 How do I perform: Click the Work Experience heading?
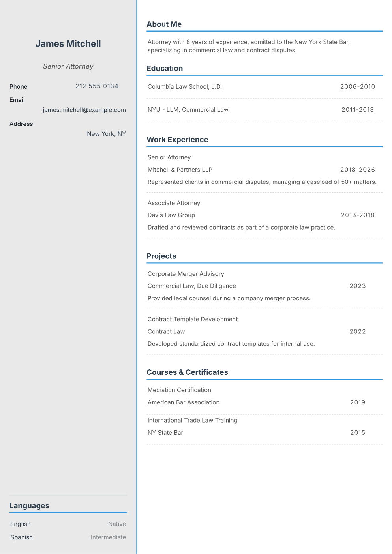click(x=177, y=140)
